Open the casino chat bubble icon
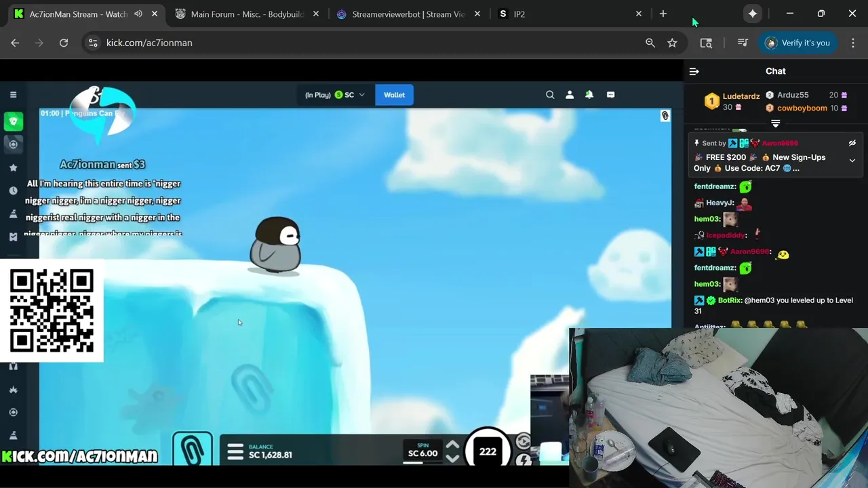868x488 pixels. [x=610, y=95]
